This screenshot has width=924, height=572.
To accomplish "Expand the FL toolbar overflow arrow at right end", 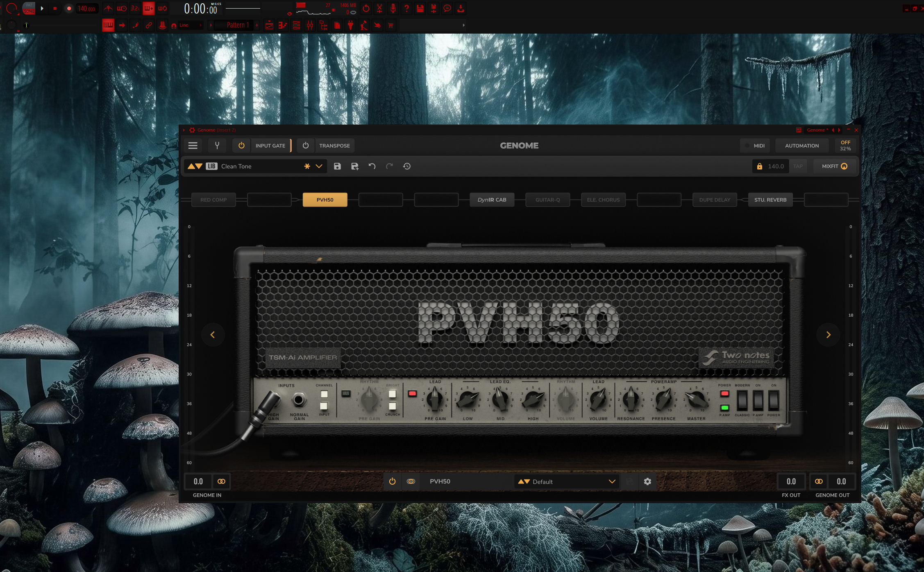I will pyautogui.click(x=463, y=25).
